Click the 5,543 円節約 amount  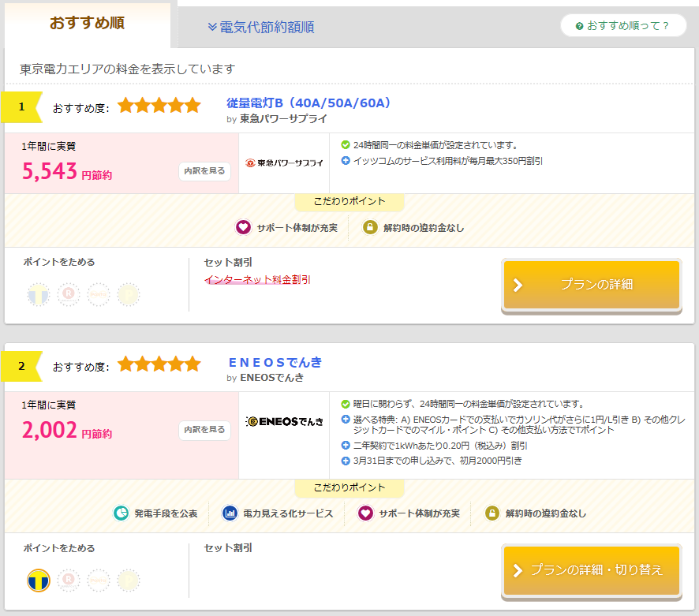(x=67, y=172)
